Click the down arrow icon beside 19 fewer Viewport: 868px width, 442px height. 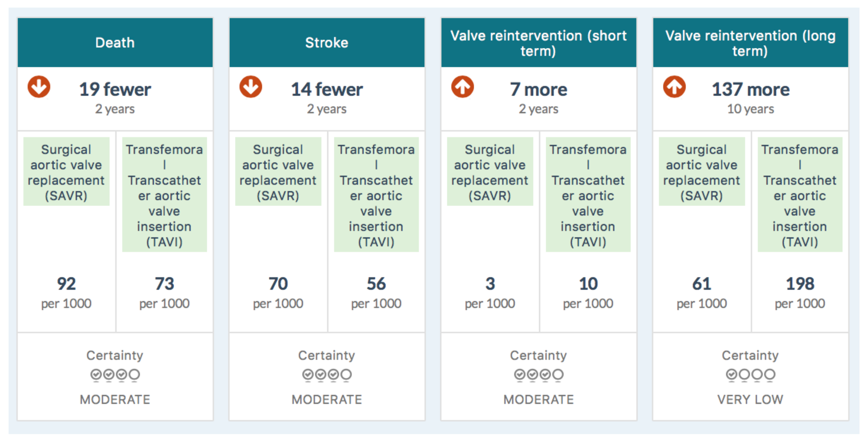(x=39, y=87)
